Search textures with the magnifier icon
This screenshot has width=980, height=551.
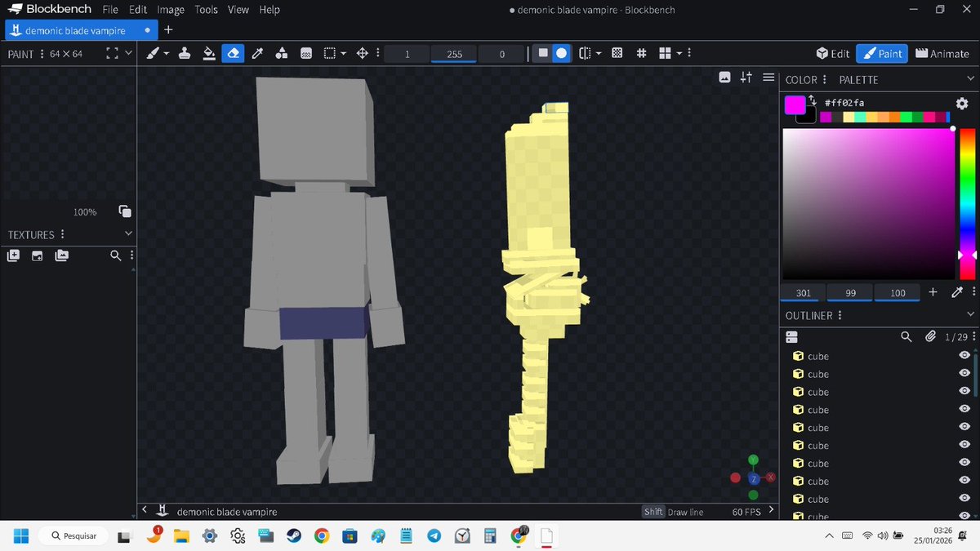tap(116, 256)
